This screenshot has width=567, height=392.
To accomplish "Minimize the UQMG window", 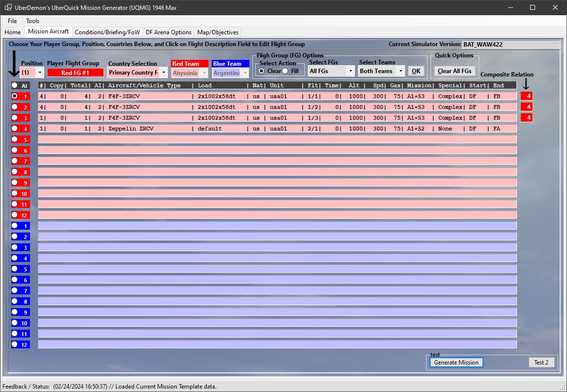I will (510, 7).
